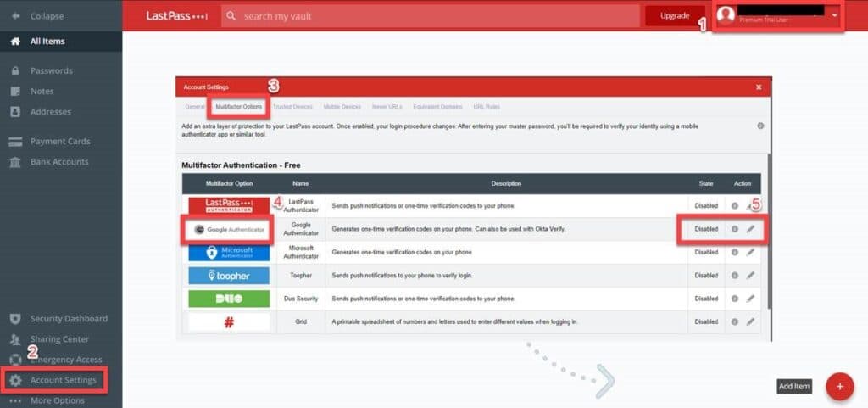Edit Grid with pencil icon

click(750, 321)
